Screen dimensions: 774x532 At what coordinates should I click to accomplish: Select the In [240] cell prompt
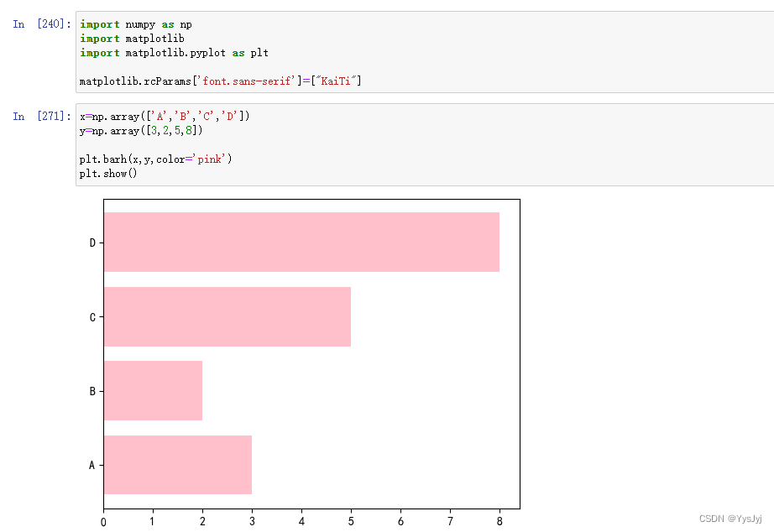point(42,23)
